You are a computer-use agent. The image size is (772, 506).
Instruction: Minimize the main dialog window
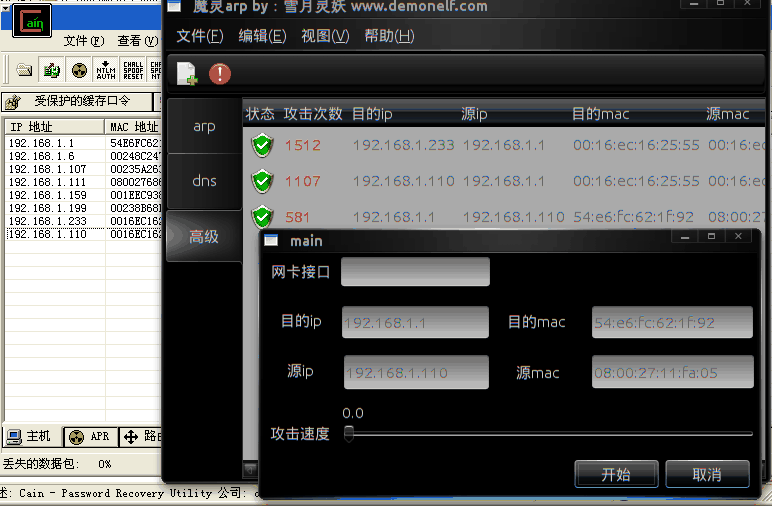coord(685,237)
